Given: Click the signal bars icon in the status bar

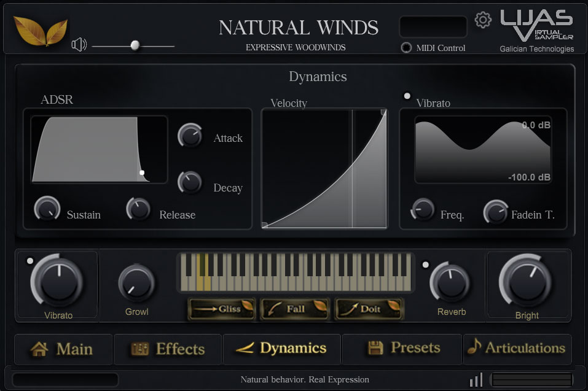Looking at the screenshot, I should coord(476,379).
